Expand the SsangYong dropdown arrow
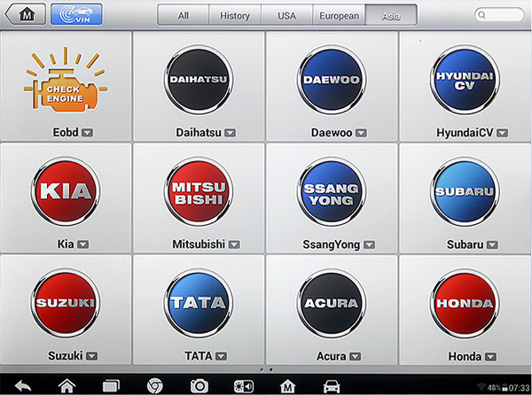 point(369,244)
